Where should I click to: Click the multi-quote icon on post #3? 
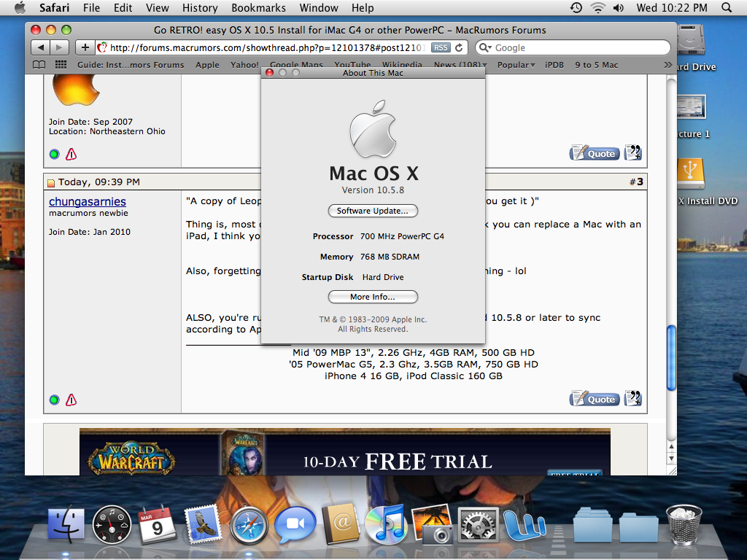pos(633,398)
